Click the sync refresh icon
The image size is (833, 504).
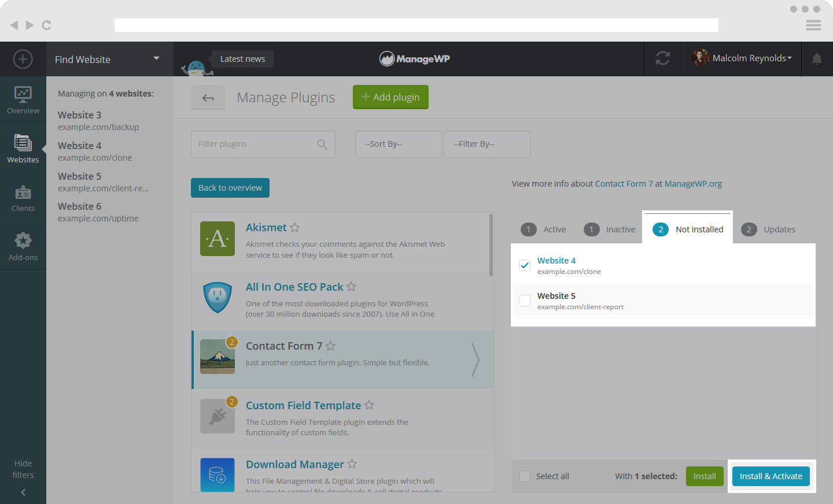[x=663, y=58]
